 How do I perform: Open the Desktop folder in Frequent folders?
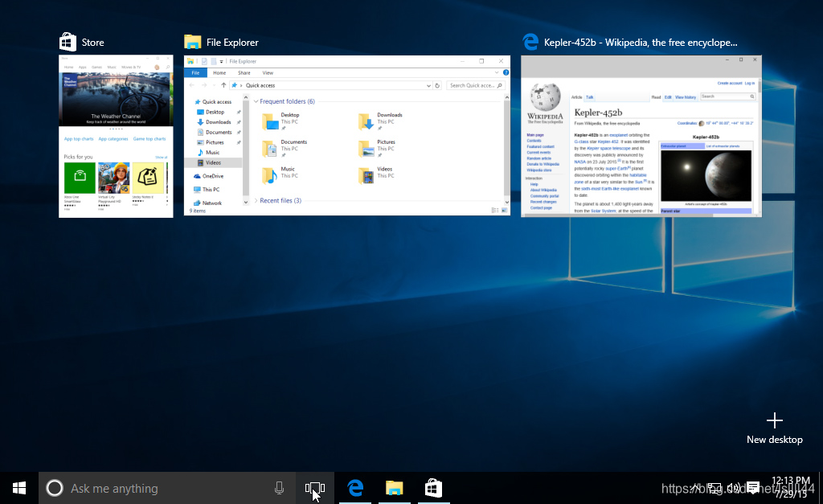coord(280,121)
